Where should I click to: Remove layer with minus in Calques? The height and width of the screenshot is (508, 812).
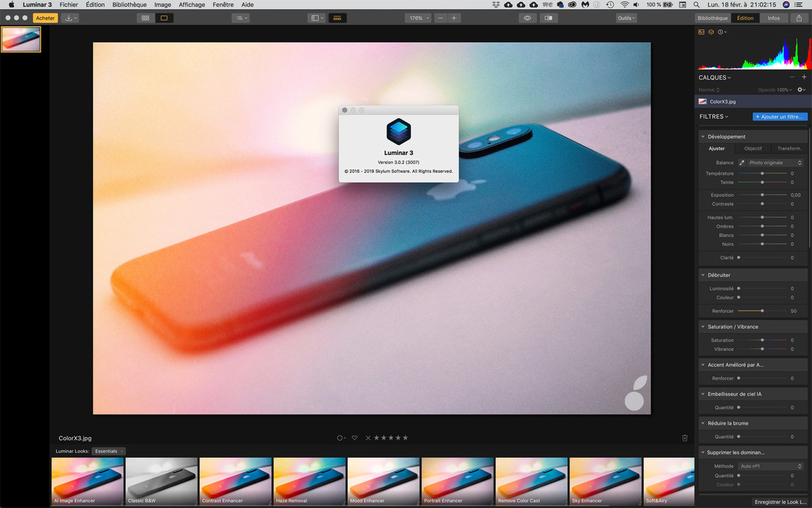[792, 77]
